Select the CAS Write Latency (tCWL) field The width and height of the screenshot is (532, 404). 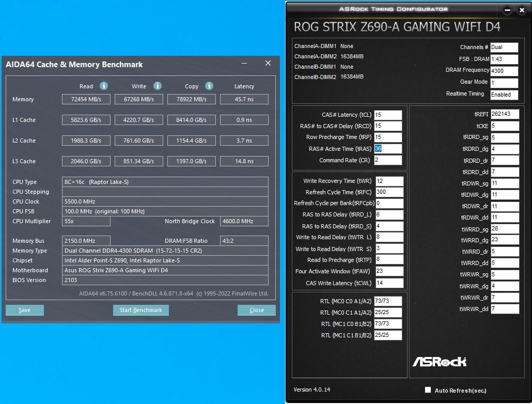(x=389, y=283)
